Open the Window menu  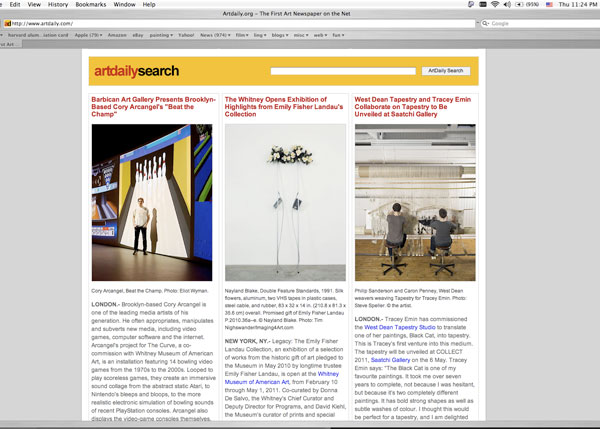pos(124,5)
